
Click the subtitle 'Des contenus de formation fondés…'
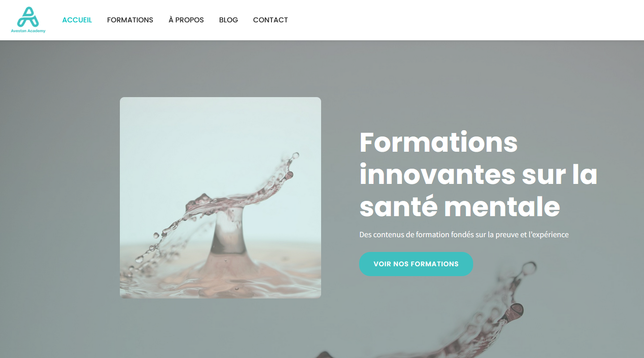point(464,234)
